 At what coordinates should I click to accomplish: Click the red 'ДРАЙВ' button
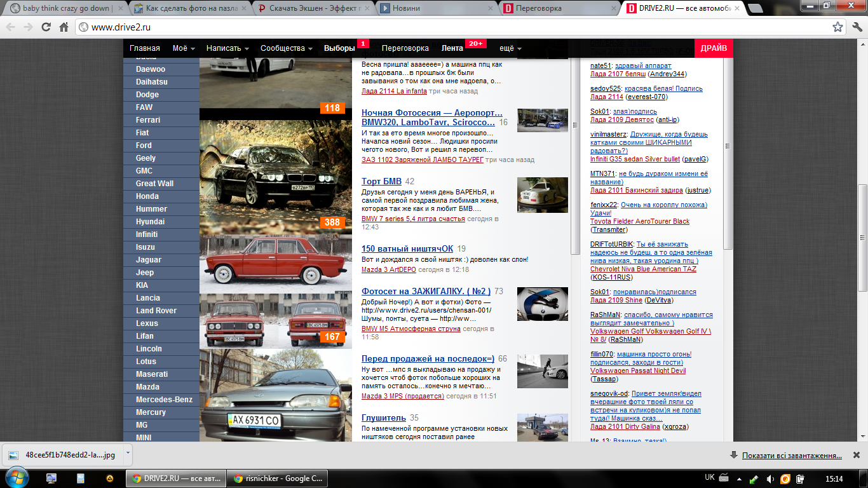click(714, 48)
